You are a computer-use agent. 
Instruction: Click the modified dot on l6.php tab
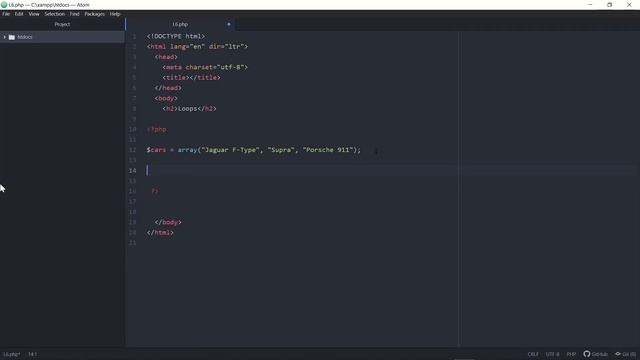coord(229,24)
